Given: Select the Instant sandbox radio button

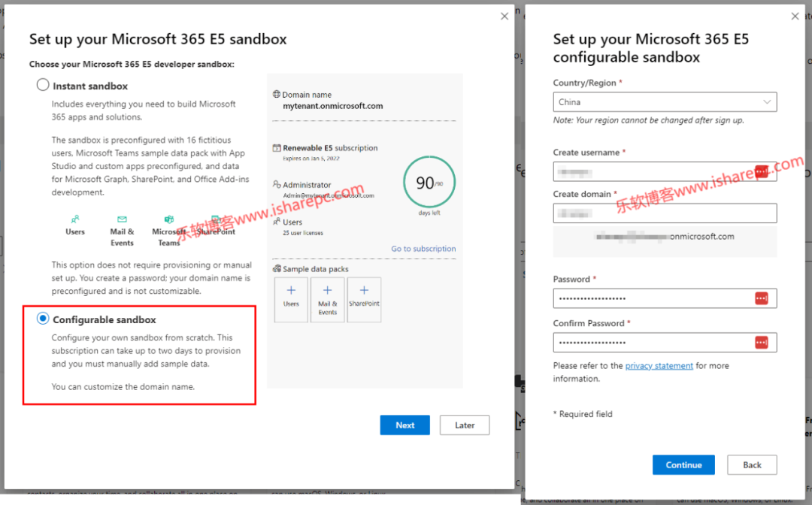Looking at the screenshot, I should [x=44, y=86].
